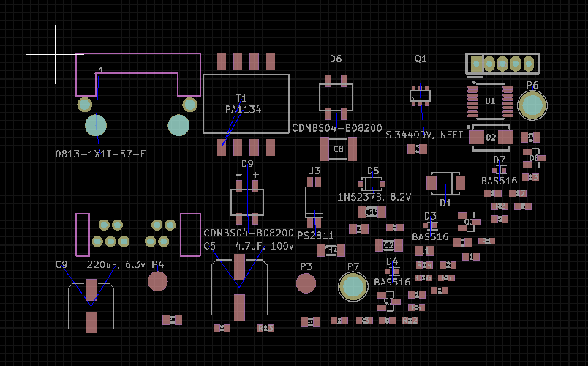Click the C2 capacitor footprint
The image size is (588, 366).
[x=389, y=245]
